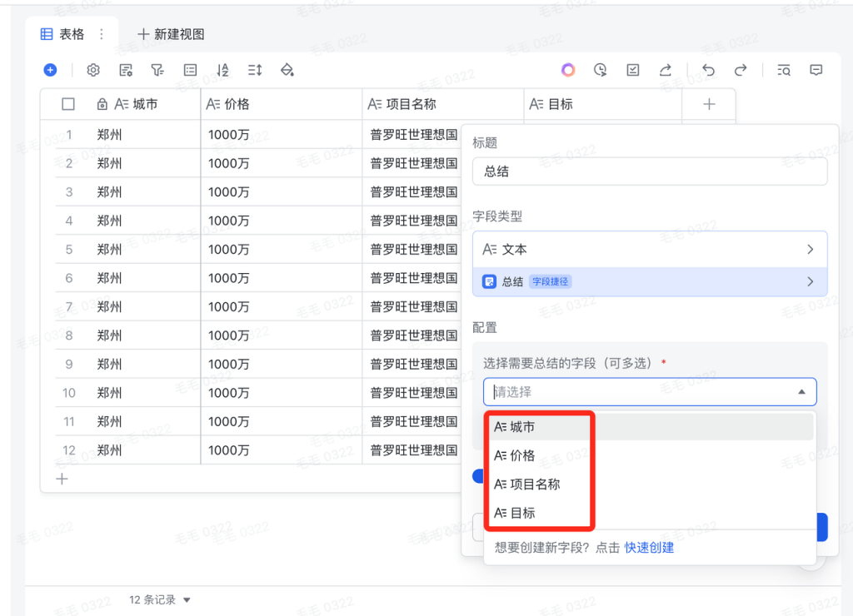Toggle the select-all checkbox in header
This screenshot has height=616, width=853.
pos(68,104)
